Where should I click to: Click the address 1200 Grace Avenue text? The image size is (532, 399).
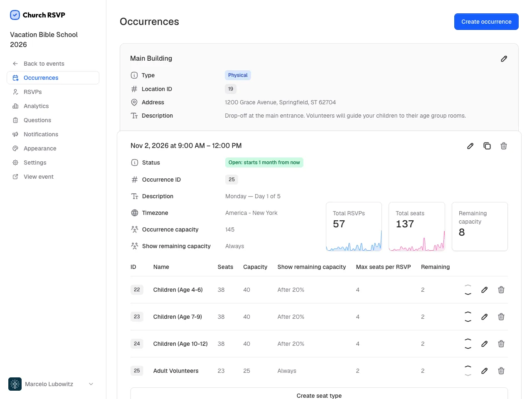[280, 102]
